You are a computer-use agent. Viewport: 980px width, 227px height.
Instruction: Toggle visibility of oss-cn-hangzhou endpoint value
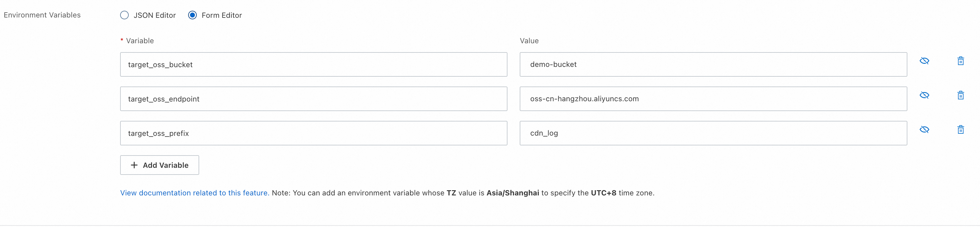[924, 95]
